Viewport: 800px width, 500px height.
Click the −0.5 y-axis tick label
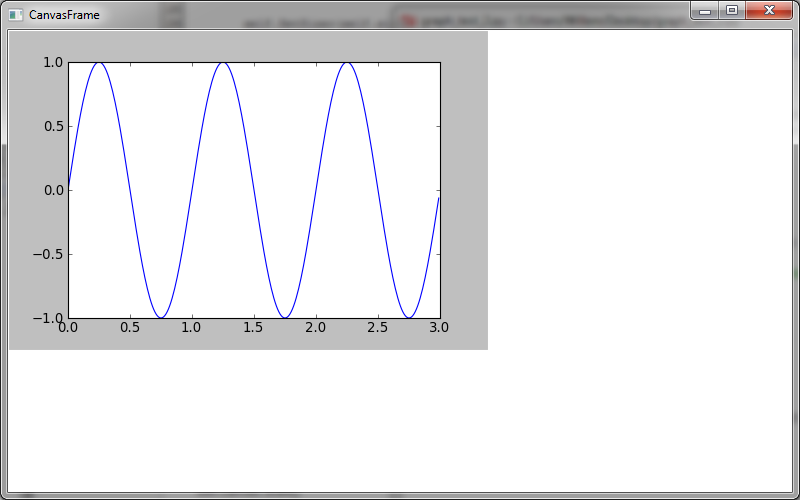pyautogui.click(x=48, y=254)
